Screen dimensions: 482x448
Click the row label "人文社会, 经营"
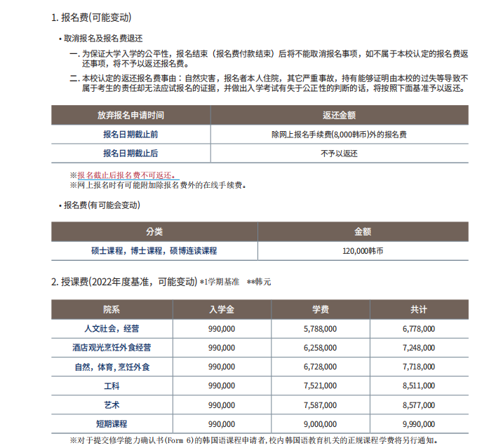click(112, 329)
